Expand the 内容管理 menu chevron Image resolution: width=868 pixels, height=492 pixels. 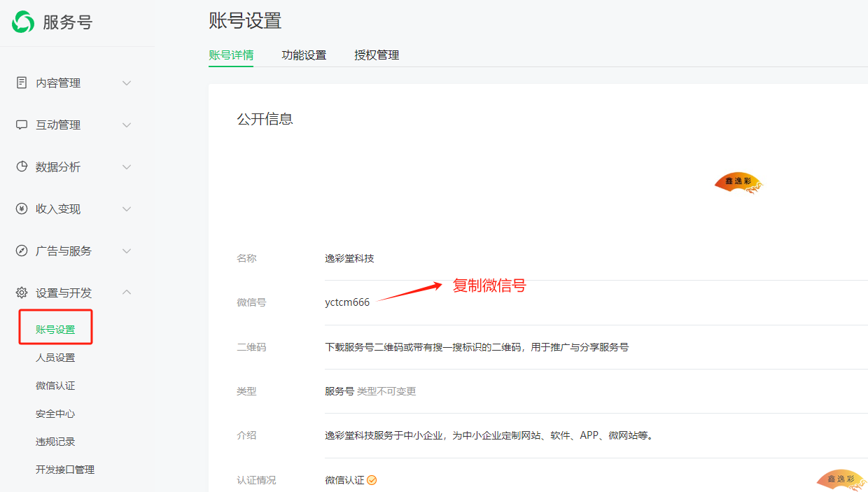coord(127,83)
